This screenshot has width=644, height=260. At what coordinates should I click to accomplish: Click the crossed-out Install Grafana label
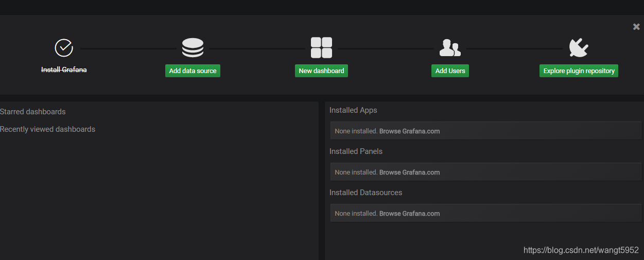64,70
